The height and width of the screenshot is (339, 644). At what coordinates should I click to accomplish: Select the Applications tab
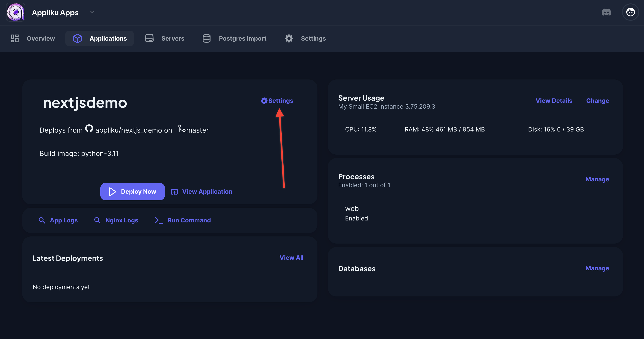99,38
